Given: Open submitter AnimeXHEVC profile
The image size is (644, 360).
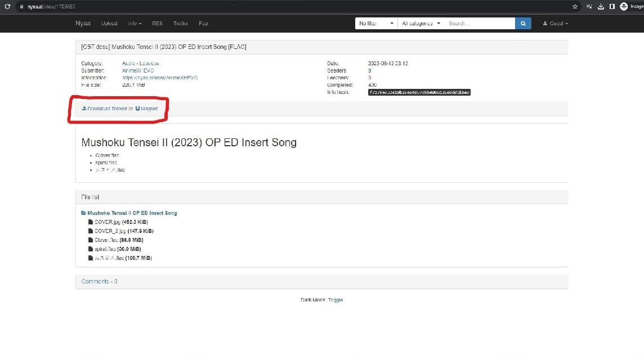Looking at the screenshot, I should (x=138, y=71).
